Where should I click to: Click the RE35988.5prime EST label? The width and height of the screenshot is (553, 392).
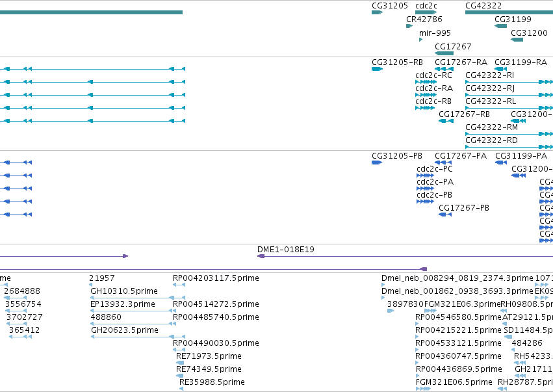212,382
